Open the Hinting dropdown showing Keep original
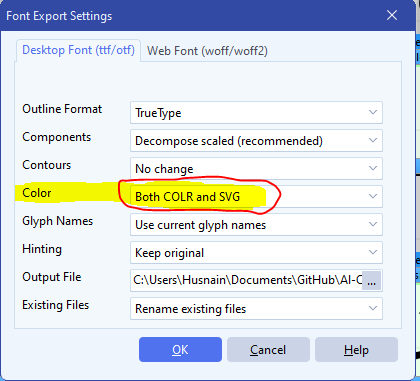Screen dimensions: 420x381 pos(256,253)
